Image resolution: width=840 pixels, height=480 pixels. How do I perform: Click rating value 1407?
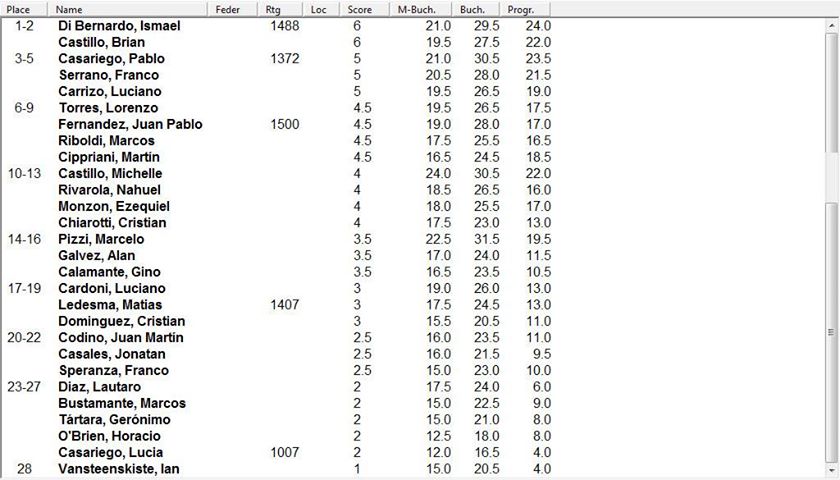285,305
